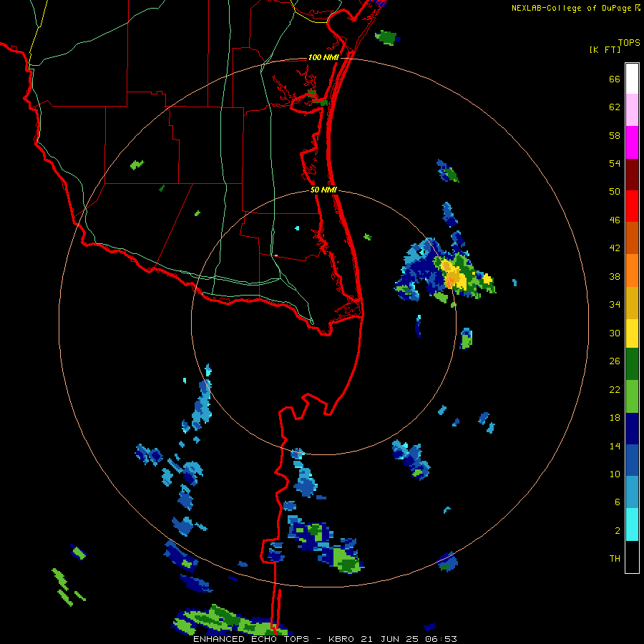Select the light green 22 kft legend swatch
The width and height of the screenshot is (644, 644).
[632, 396]
